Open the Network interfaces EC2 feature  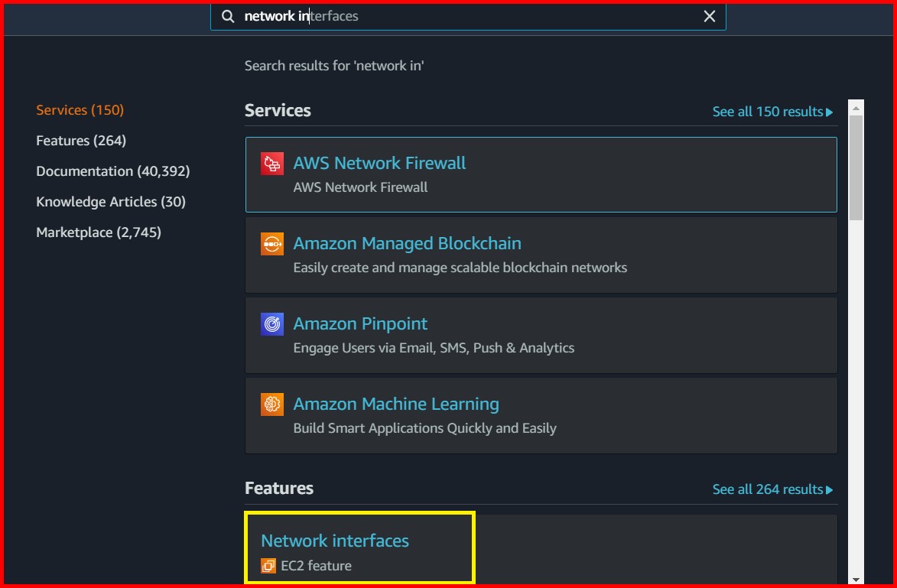pyautogui.click(x=334, y=540)
